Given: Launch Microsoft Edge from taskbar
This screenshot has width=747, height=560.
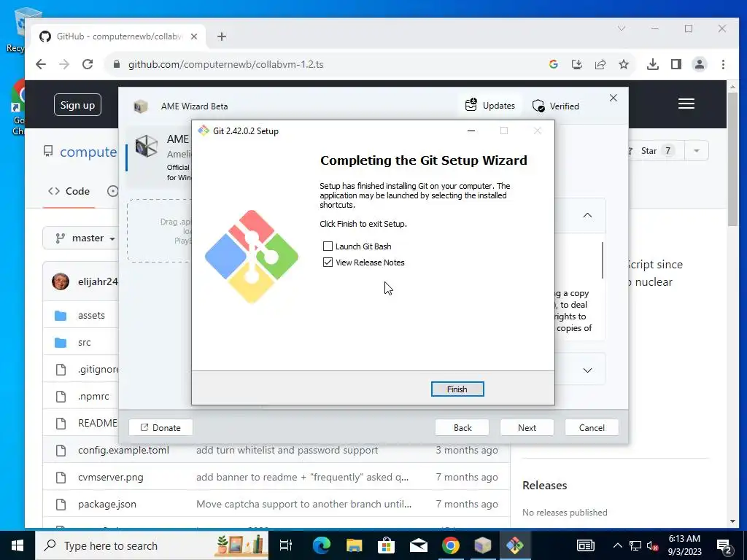Looking at the screenshot, I should [322, 545].
